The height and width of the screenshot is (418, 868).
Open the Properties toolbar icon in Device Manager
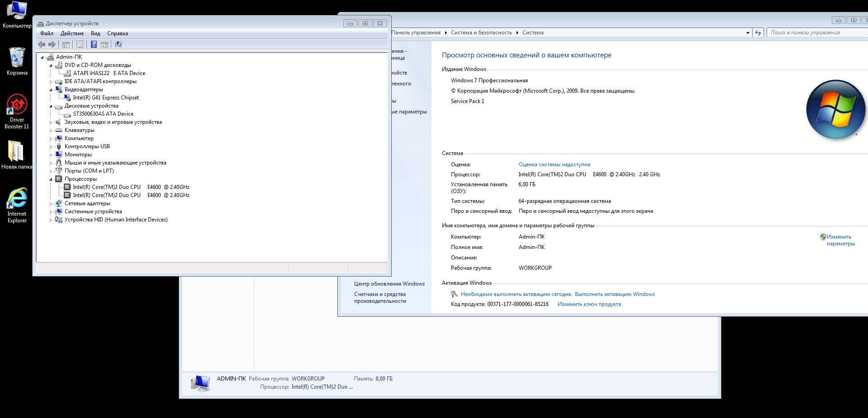click(x=80, y=44)
